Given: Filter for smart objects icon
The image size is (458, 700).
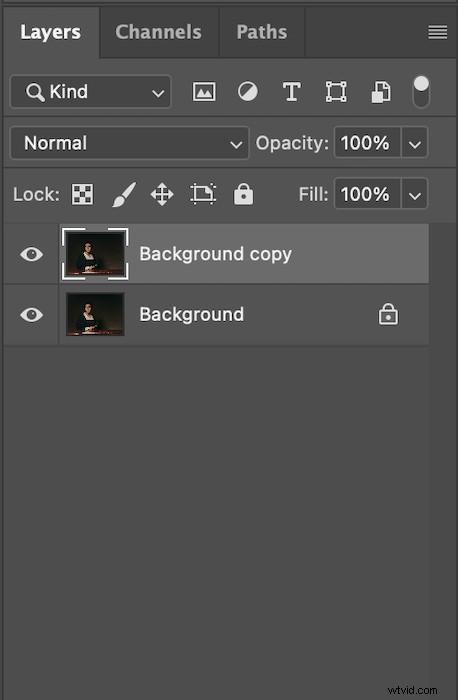Looking at the screenshot, I should [x=381, y=92].
